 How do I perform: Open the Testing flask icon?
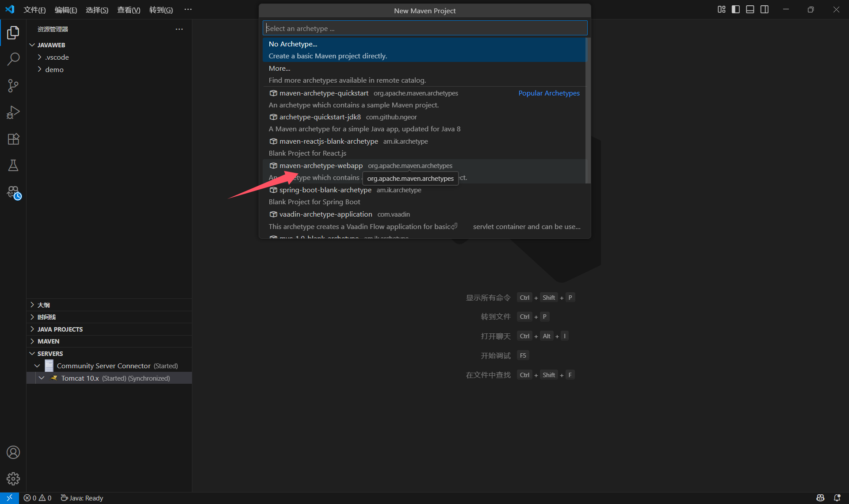point(13,165)
